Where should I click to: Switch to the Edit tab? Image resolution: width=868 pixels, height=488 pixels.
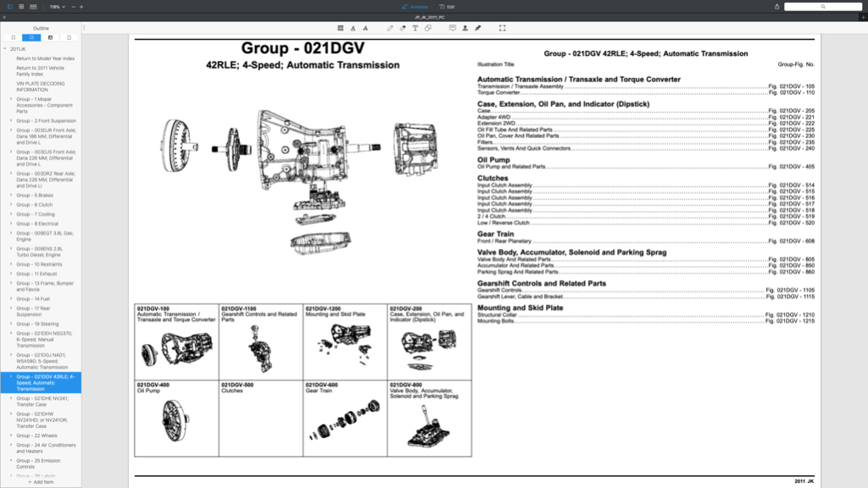click(447, 7)
